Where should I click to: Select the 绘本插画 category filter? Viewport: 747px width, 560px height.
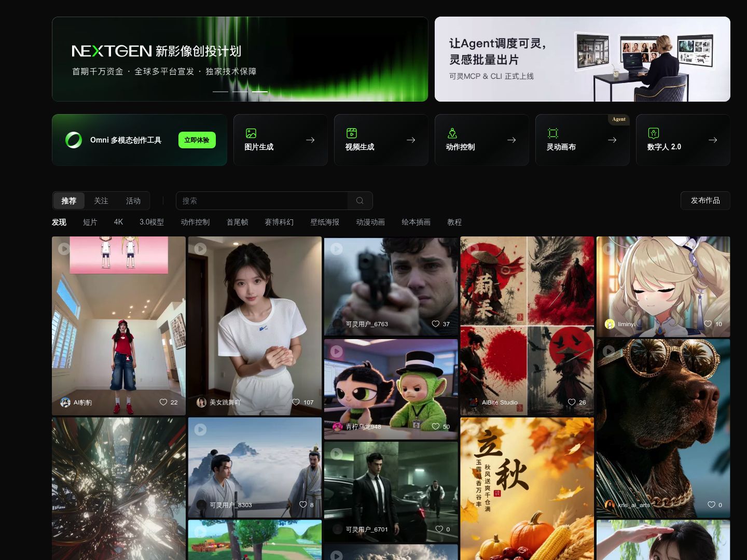point(416,222)
